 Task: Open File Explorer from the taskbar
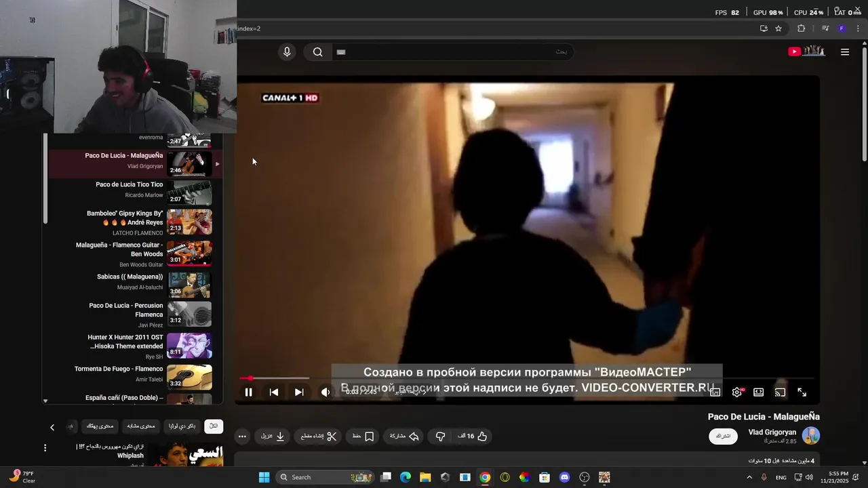425,477
